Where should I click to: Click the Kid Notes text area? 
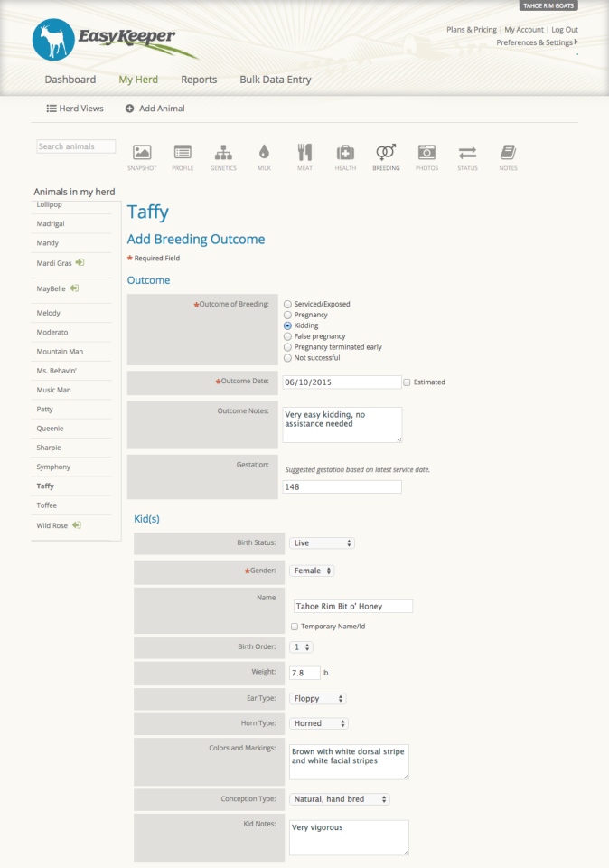pos(349,837)
